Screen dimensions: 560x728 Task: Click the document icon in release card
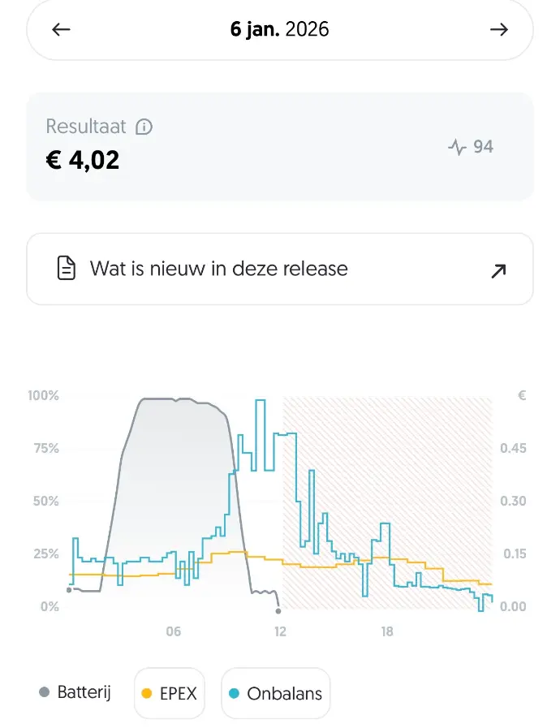[67, 269]
